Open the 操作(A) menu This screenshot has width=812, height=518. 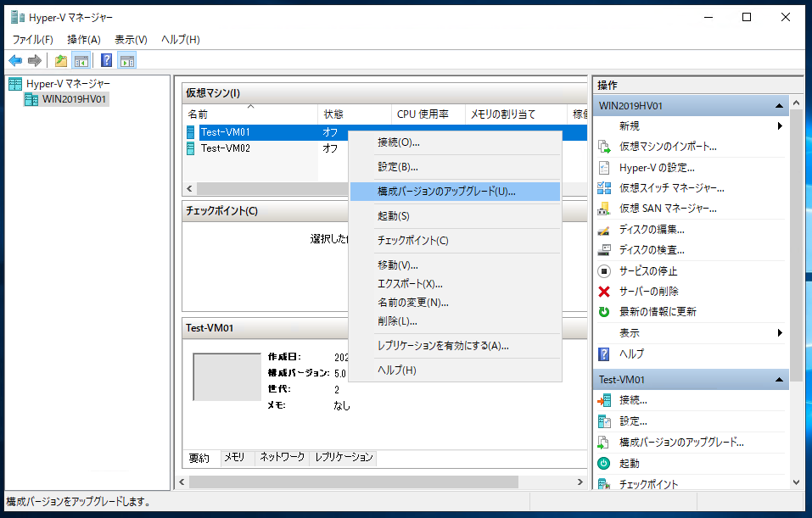(x=83, y=40)
